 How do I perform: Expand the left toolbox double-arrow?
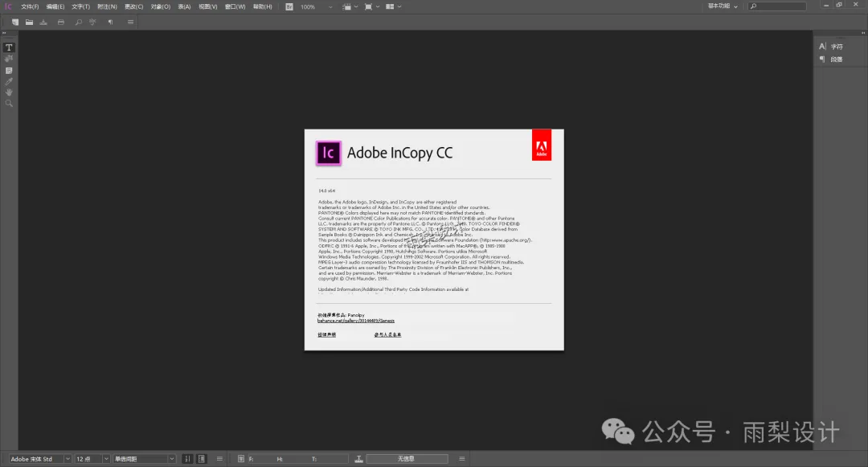[5, 33]
